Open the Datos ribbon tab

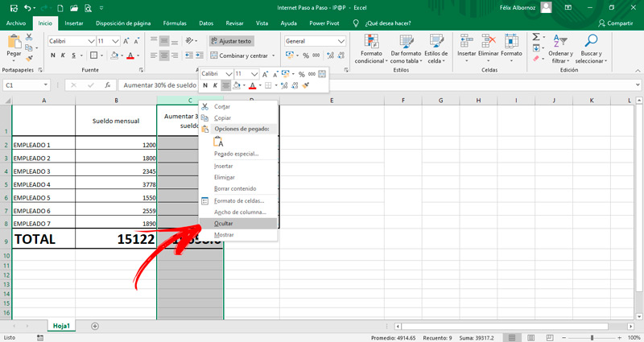coord(206,23)
